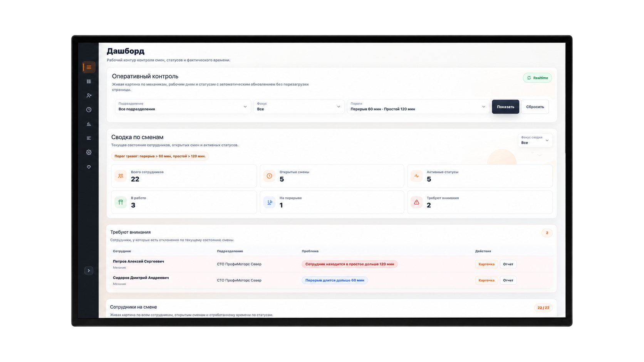Viewport: 644px width, 362px height.
Task: Click the Оперативный контроль section title
Action: [x=145, y=76]
